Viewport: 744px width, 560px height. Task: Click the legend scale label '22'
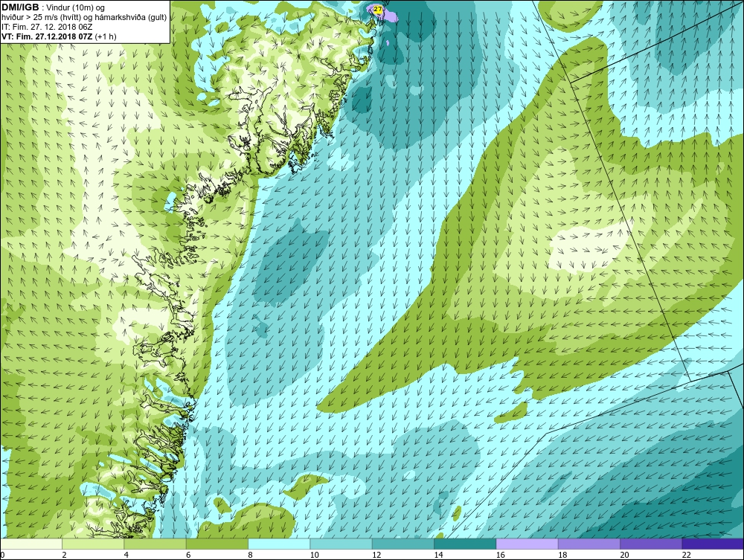coord(686,555)
